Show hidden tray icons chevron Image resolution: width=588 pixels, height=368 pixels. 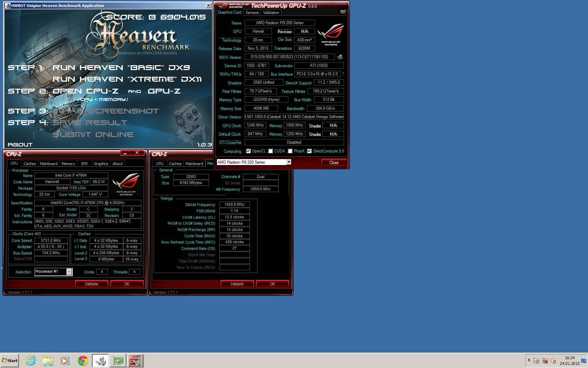(x=529, y=360)
